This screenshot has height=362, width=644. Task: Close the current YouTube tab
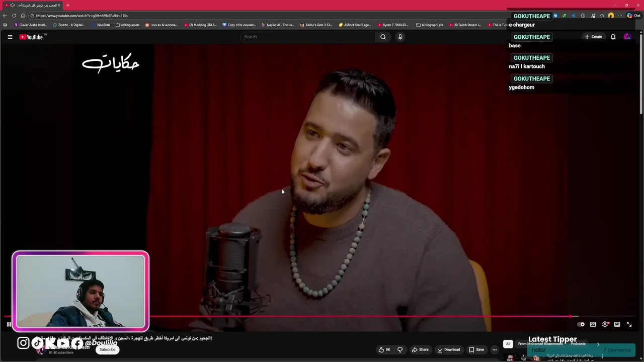tap(59, 5)
